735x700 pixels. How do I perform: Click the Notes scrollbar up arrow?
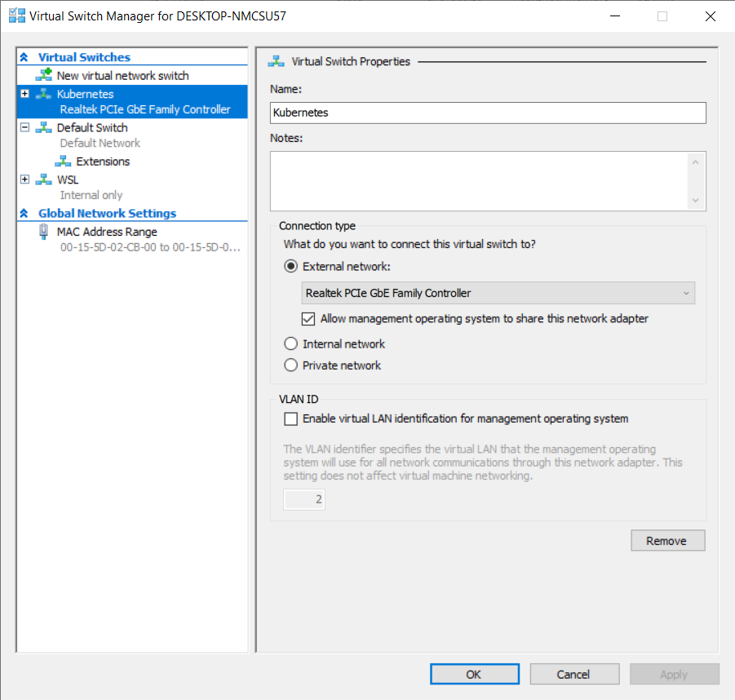pyautogui.click(x=696, y=162)
